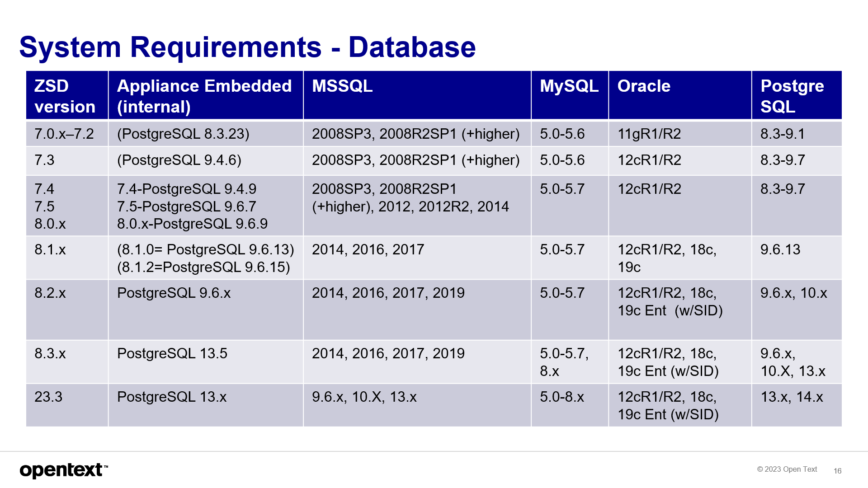Click the MySQL column header
868x488 pixels.
pos(570,95)
